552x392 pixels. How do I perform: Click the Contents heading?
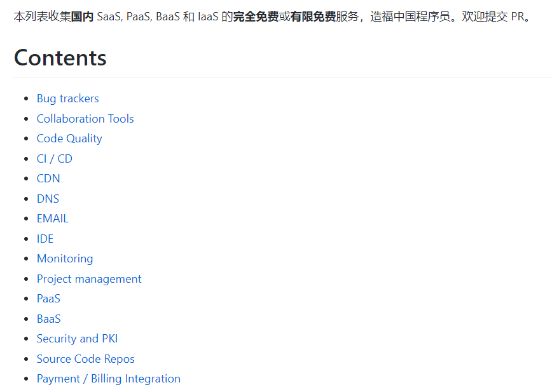click(x=60, y=58)
